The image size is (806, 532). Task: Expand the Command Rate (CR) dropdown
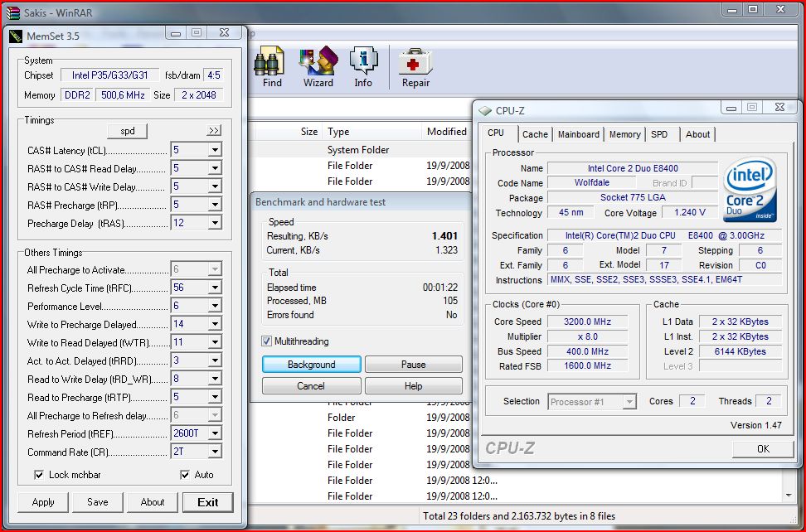pyautogui.click(x=215, y=452)
